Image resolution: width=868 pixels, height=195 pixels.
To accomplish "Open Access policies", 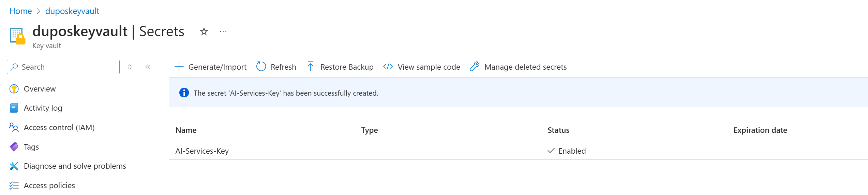I will [49, 185].
